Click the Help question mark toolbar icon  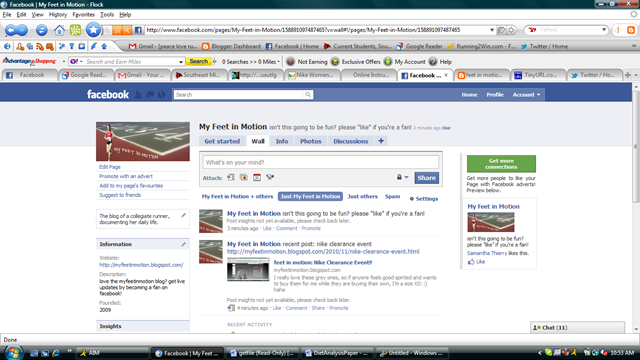click(x=433, y=62)
